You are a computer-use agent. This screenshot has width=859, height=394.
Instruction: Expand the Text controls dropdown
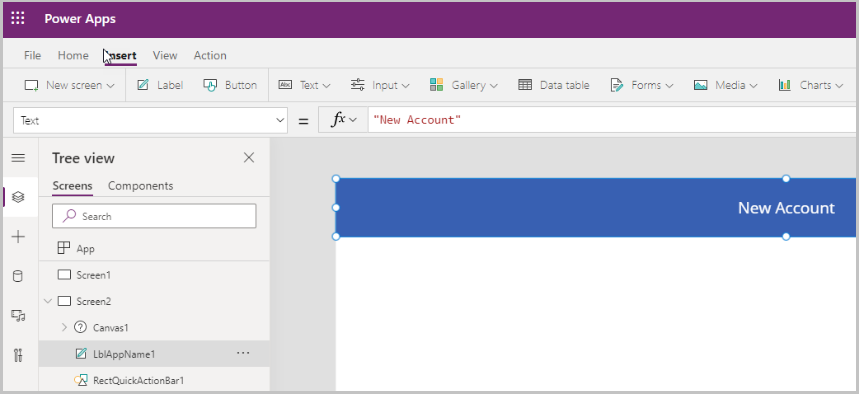click(x=305, y=85)
